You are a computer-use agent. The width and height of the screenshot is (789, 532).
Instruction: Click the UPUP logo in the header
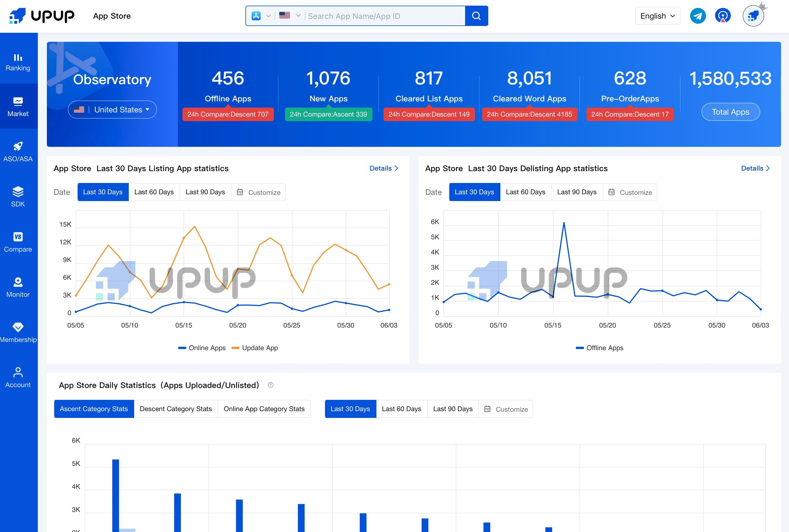(x=42, y=16)
